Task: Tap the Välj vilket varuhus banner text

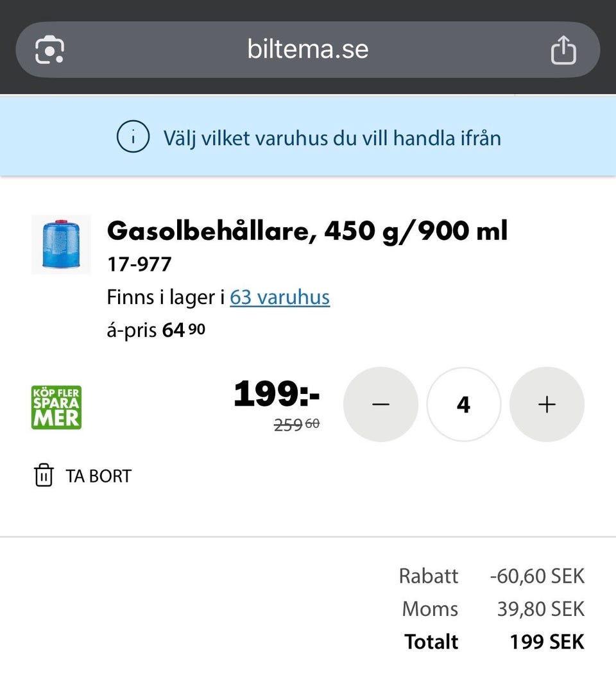Action: [332, 137]
